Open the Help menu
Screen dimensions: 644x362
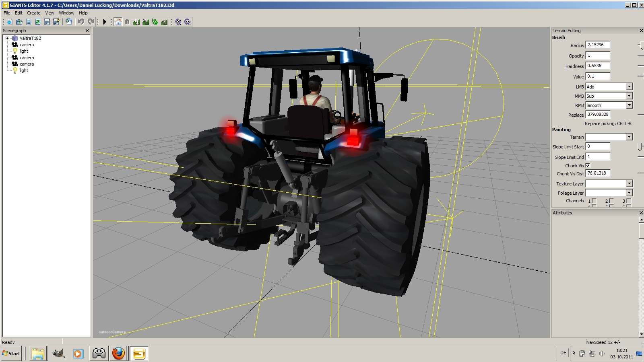click(83, 13)
